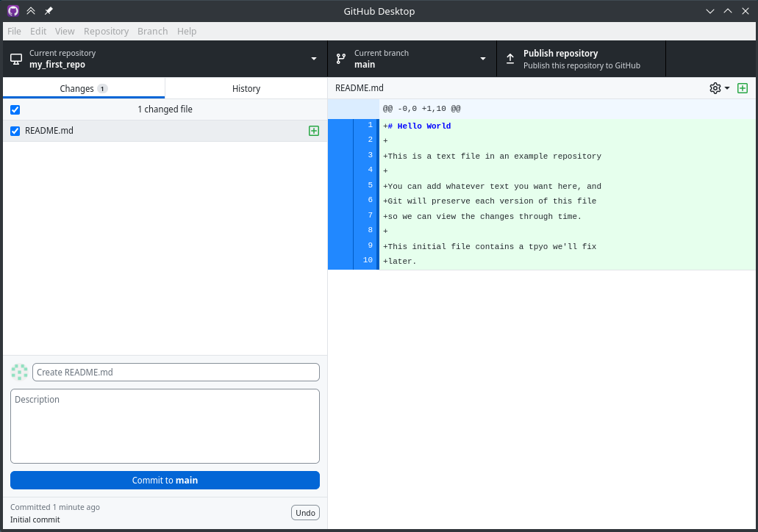Click the pin window icon in title bar
This screenshot has height=532, width=758.
click(49, 10)
